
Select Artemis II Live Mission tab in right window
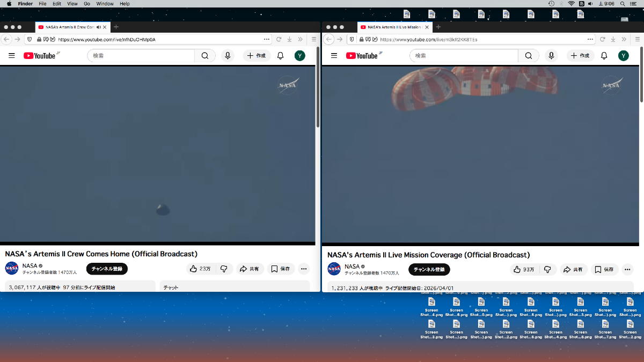point(394,27)
